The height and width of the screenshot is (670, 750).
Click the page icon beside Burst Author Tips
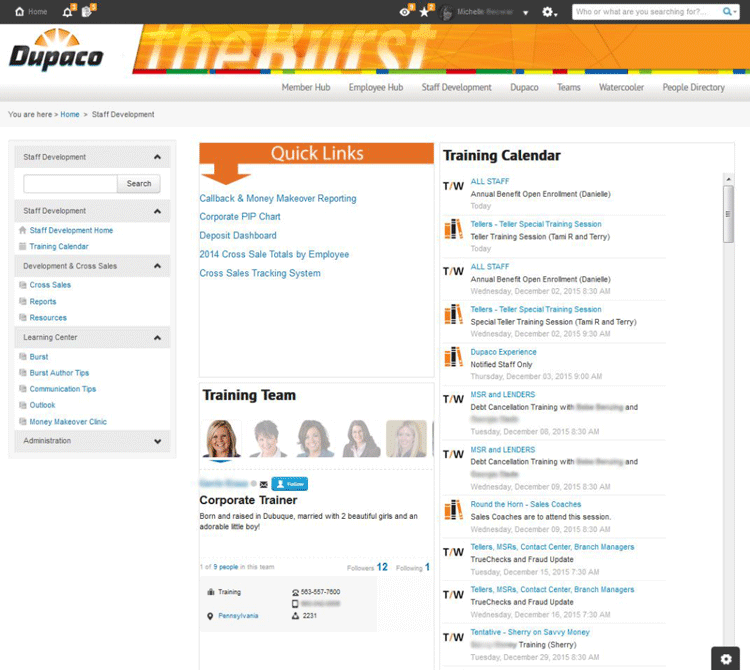[22, 373]
